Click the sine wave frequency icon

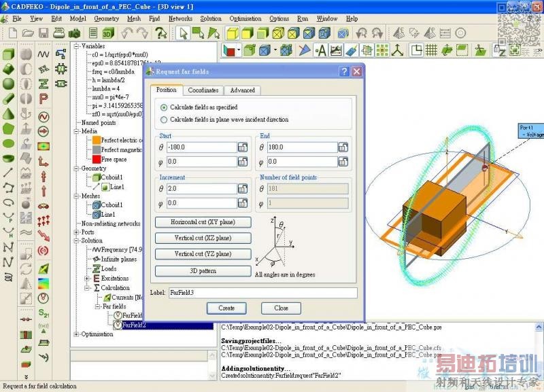click(x=44, y=54)
